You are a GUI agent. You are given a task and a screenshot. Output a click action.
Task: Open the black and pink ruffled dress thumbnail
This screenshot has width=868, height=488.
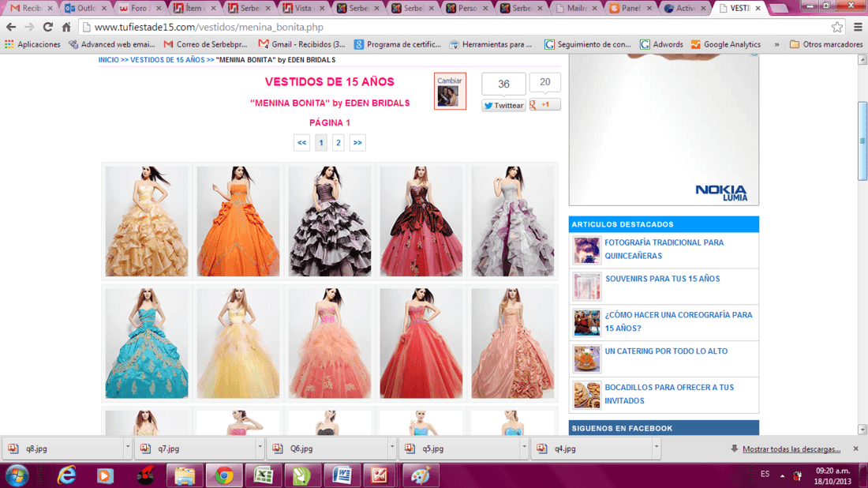[329, 221]
